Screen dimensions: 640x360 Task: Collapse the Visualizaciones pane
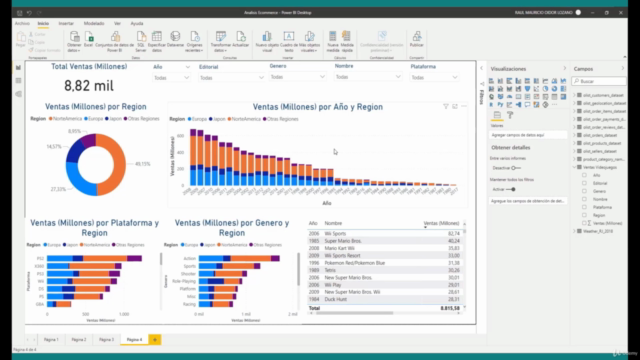coord(564,69)
